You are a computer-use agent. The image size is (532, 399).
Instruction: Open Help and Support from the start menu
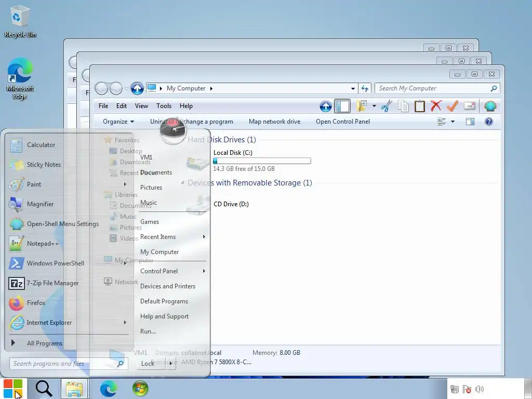[165, 316]
